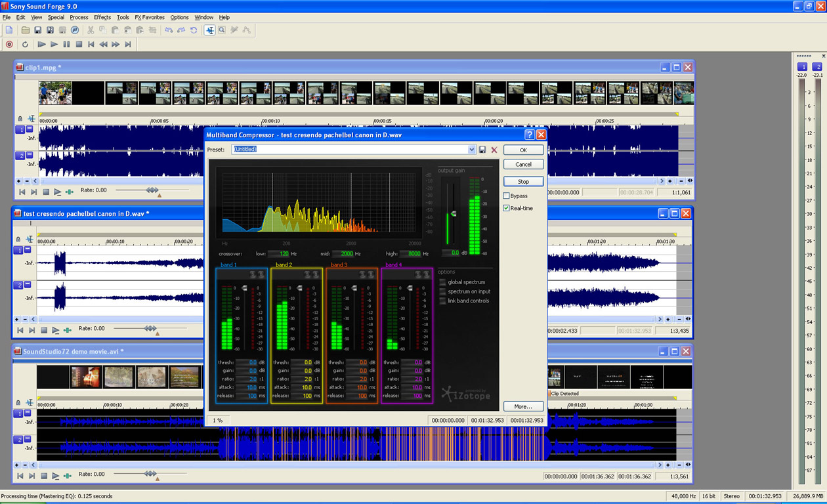Click the first video thumbnail in clip1.mpg
Viewport: 827px width, 504px height.
coord(55,93)
